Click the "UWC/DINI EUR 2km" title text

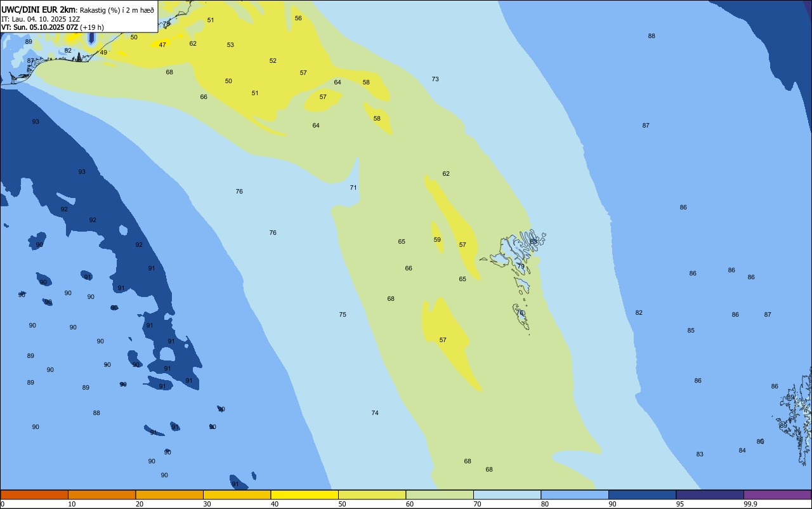click(x=38, y=10)
